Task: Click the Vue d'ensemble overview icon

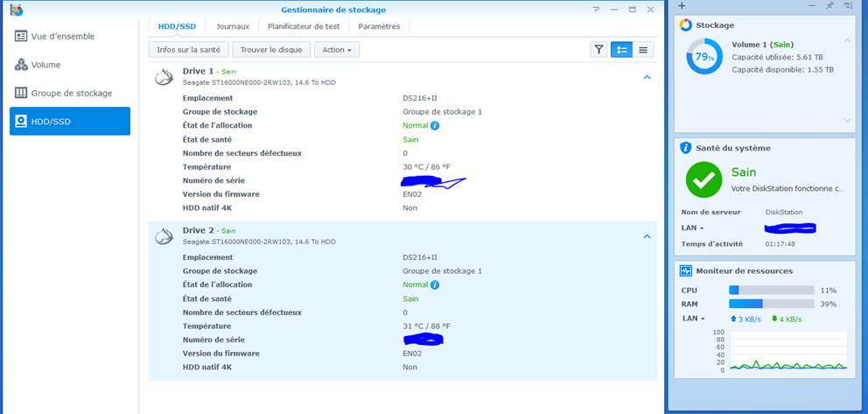Action: pyautogui.click(x=21, y=36)
